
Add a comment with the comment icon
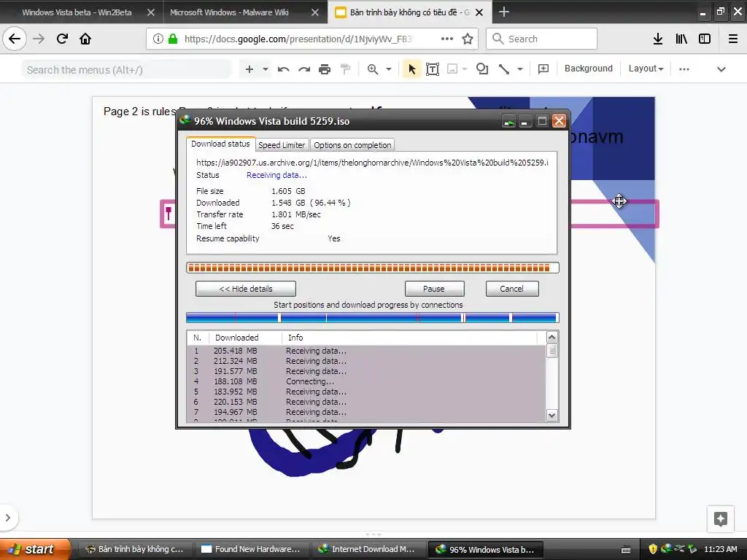pyautogui.click(x=543, y=69)
